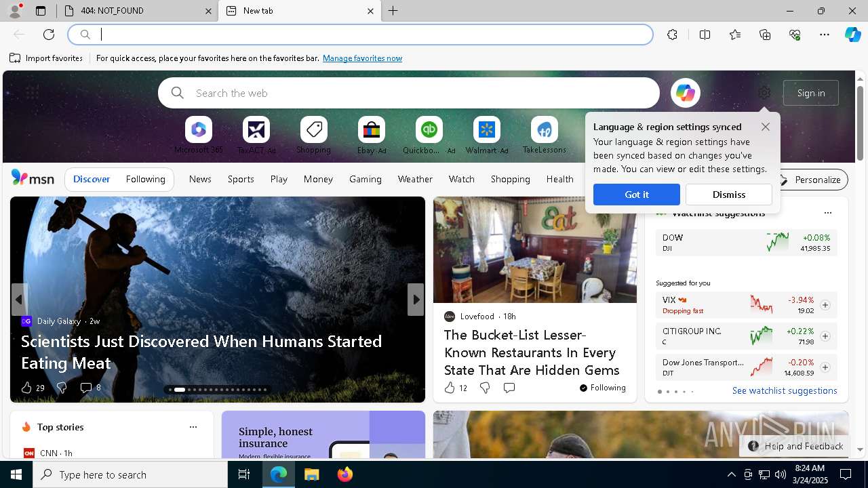
Task: Open File Explorer from taskbar
Action: pyautogui.click(x=311, y=474)
